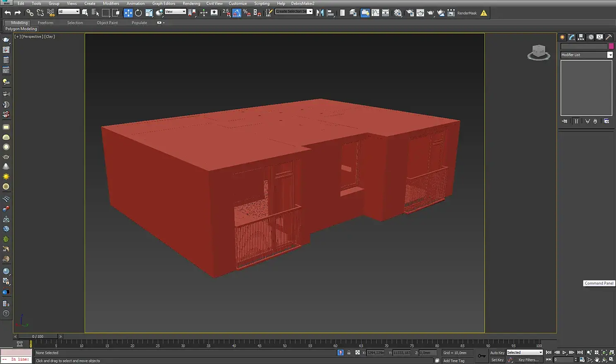Click the Undo arrow icon
This screenshot has height=364, width=616.
click(7, 13)
